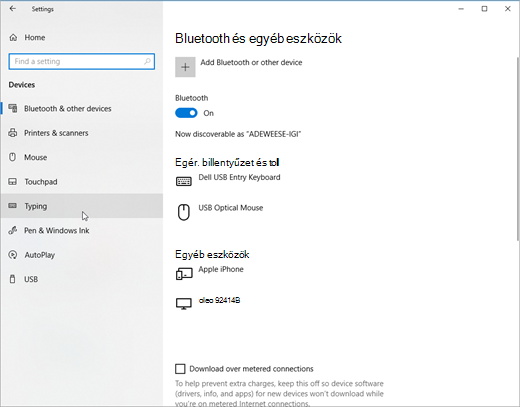Turn off the Bluetooth toggle
520x407 pixels.
[x=186, y=113]
